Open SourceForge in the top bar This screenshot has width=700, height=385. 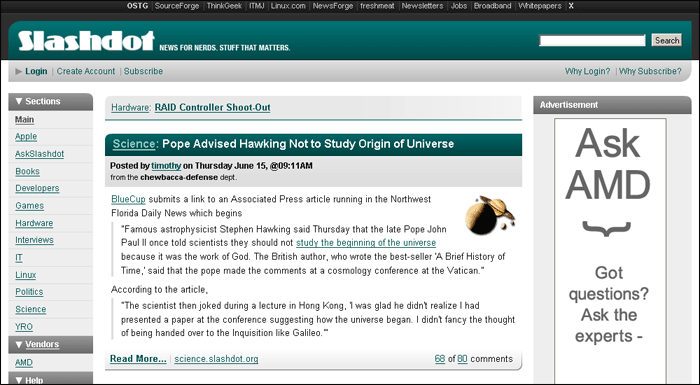click(x=177, y=6)
